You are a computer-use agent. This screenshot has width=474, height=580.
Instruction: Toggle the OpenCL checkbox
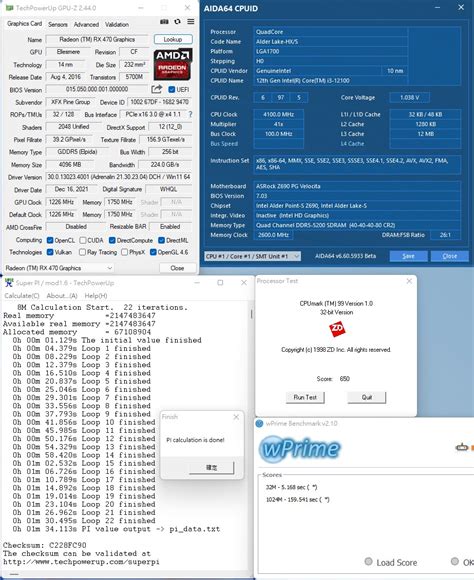50,240
